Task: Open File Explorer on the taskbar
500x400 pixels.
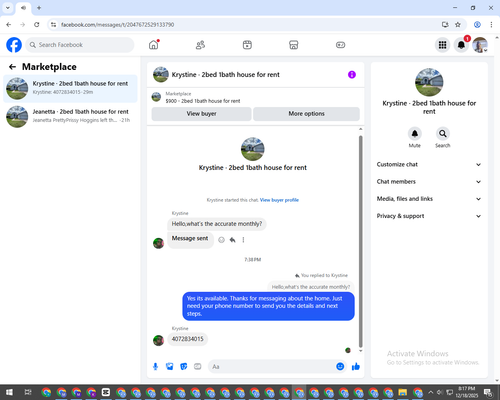Action: click(x=403, y=392)
